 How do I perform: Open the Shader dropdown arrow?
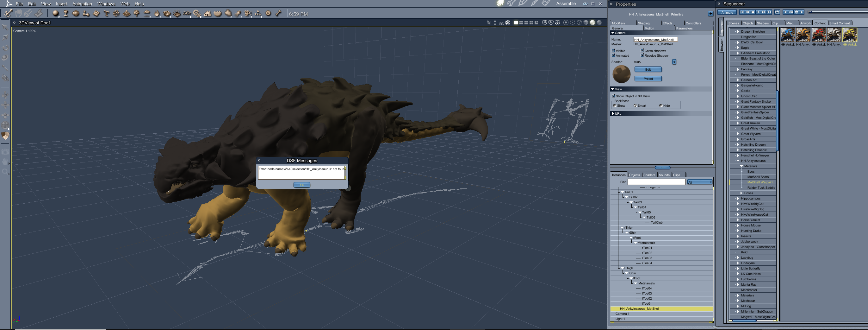tap(674, 62)
